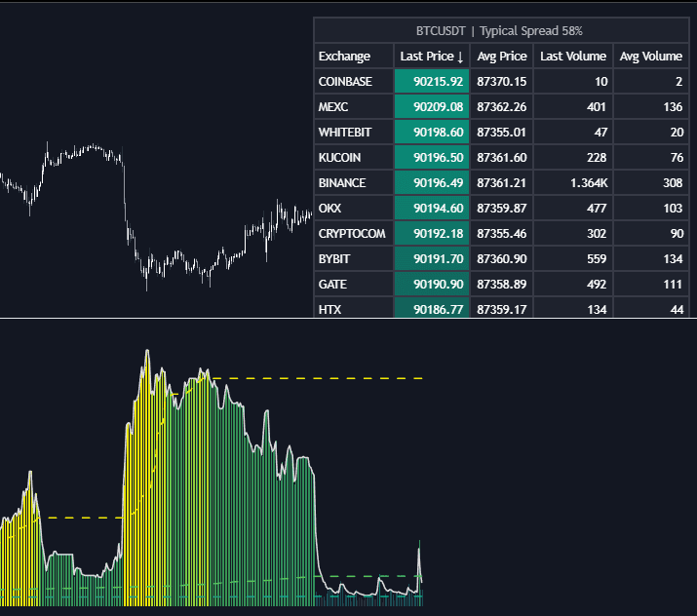Click last price 90194.60
Screen dimensions: 697x616
[432, 208]
